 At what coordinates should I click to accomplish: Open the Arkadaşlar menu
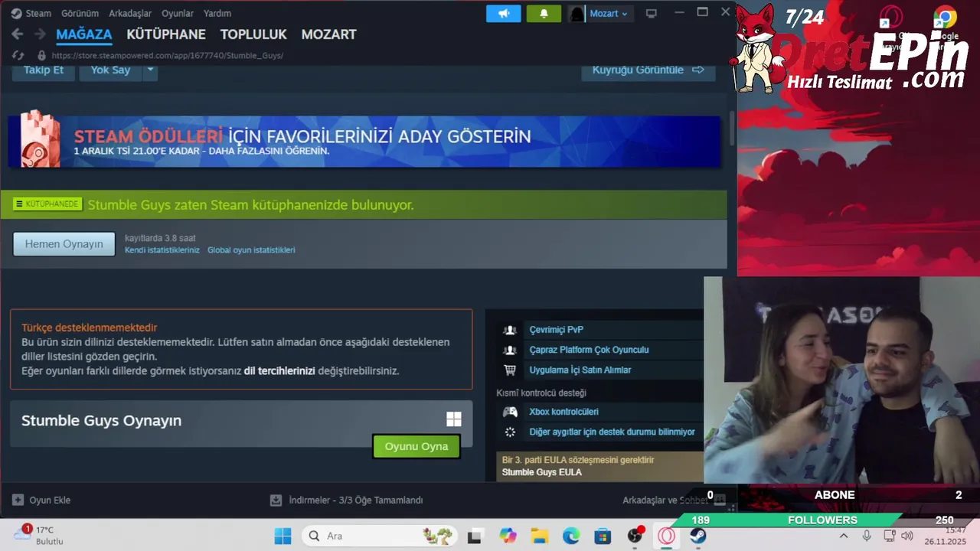click(x=130, y=13)
